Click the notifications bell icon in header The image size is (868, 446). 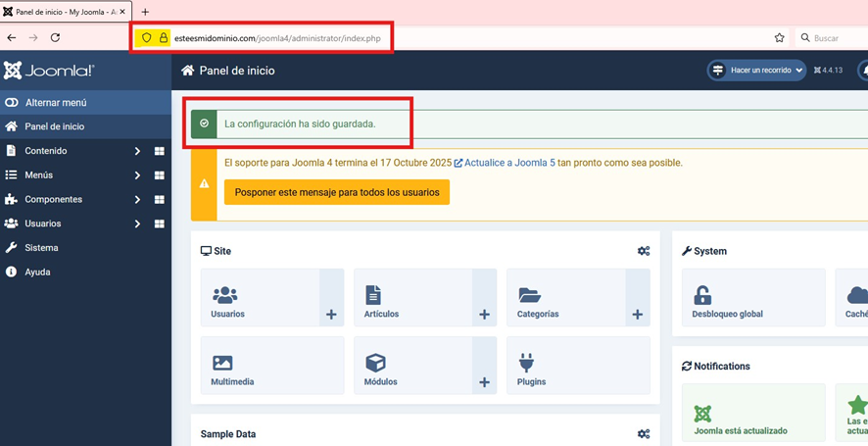click(863, 71)
